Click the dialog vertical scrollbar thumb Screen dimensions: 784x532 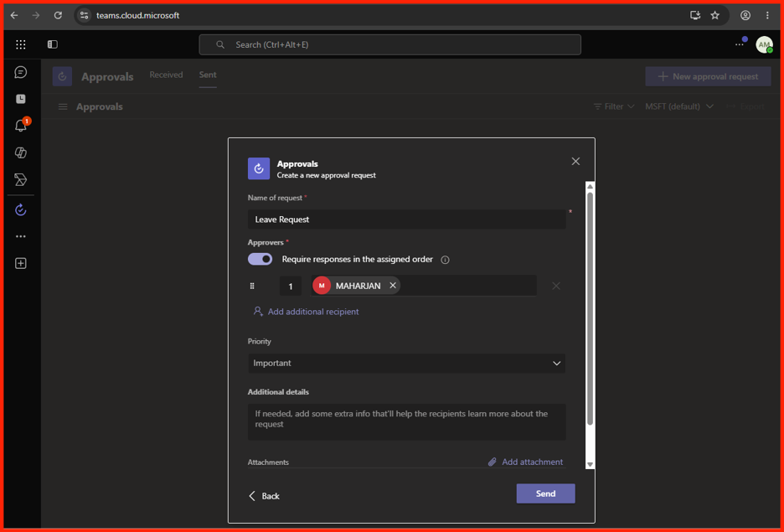coord(590,308)
